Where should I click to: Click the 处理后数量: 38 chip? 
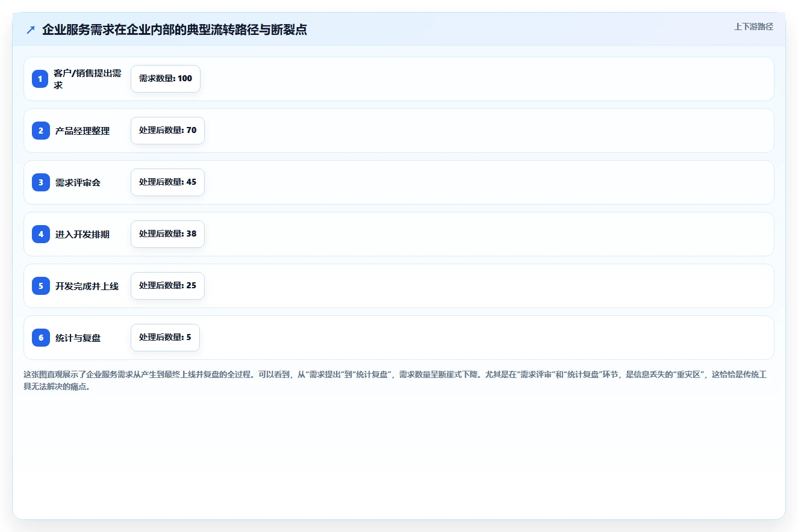(167, 234)
